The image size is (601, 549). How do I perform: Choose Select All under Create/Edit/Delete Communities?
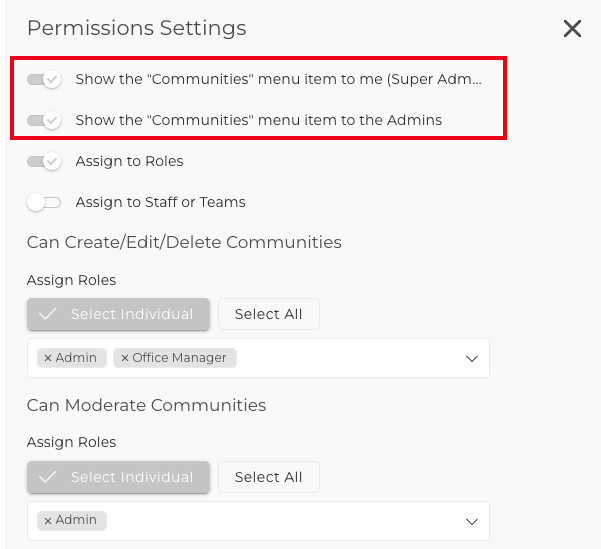[269, 314]
